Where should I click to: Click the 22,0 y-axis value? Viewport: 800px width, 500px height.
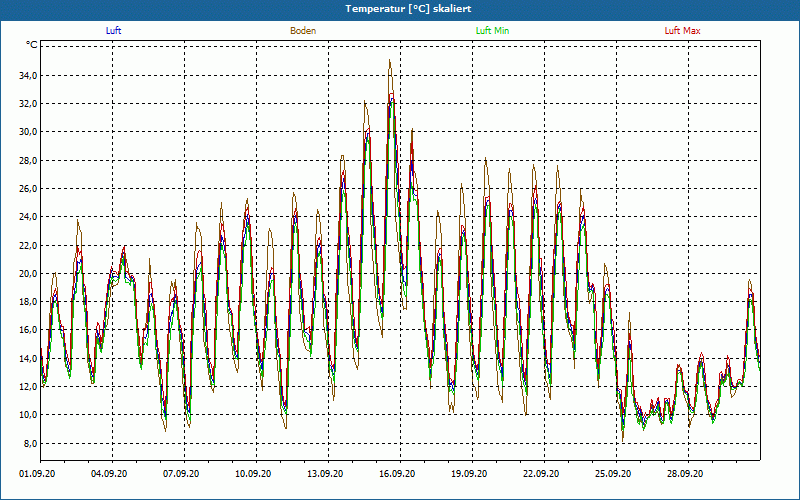point(27,245)
